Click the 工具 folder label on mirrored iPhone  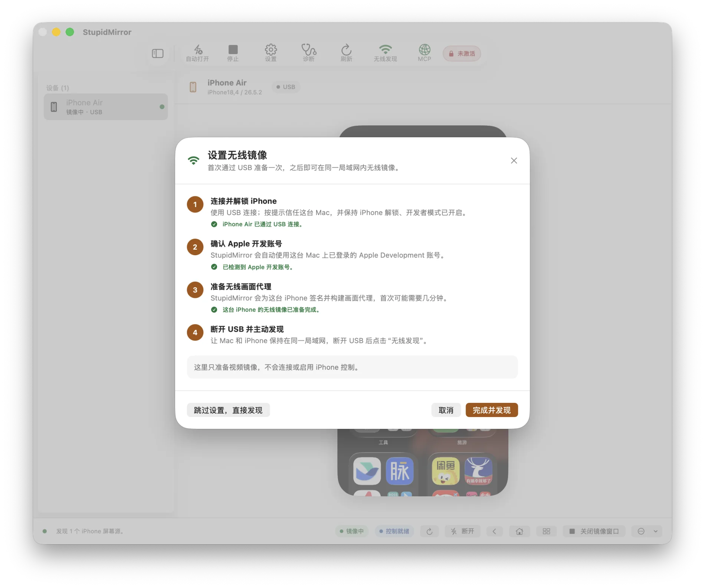coord(383,443)
